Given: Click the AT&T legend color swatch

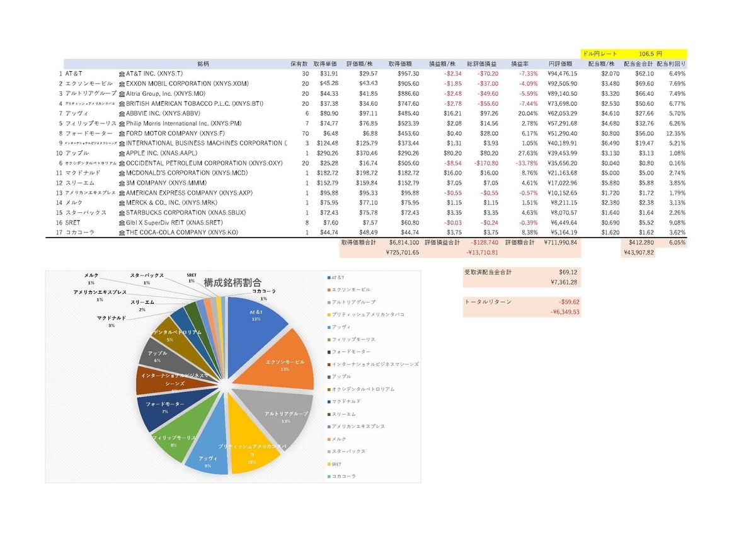Looking at the screenshot, I should coord(328,277).
